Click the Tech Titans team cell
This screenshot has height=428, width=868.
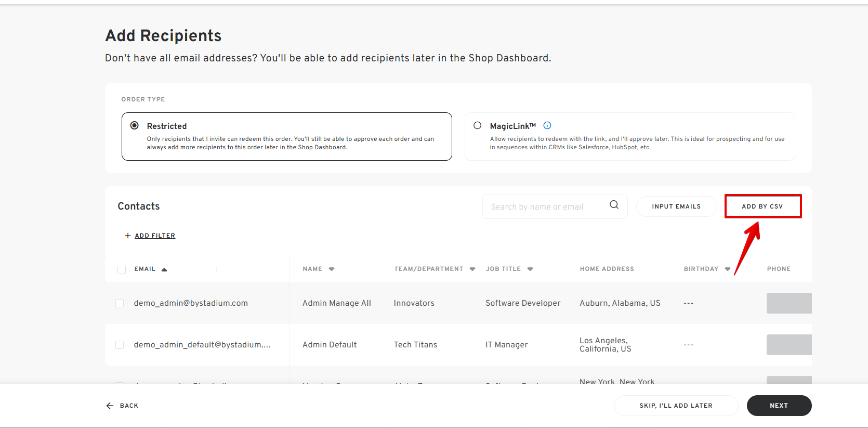(x=415, y=345)
